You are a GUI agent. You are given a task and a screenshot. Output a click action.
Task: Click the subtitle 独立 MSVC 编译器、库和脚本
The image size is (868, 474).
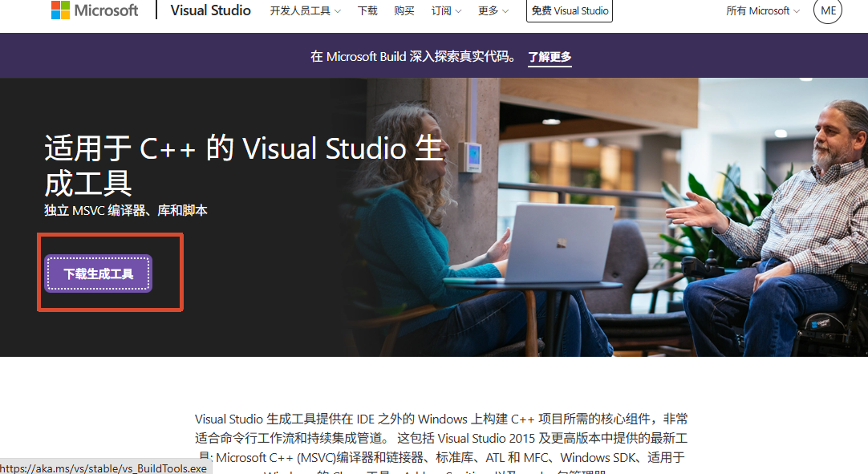coord(126,210)
